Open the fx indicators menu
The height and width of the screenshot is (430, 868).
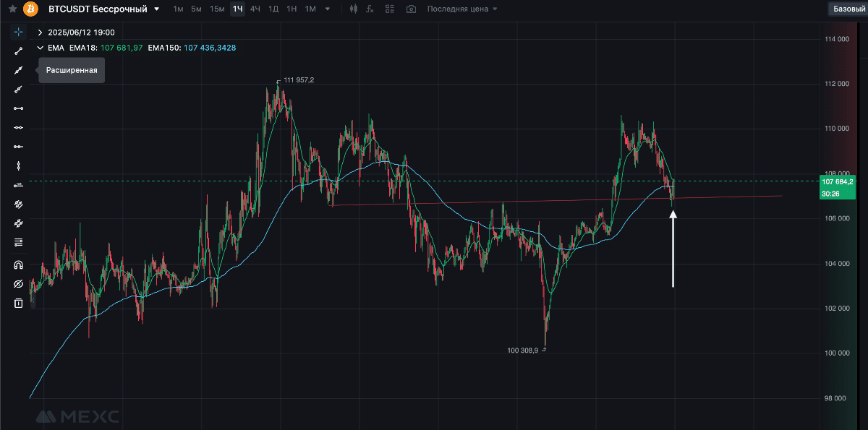pos(371,9)
